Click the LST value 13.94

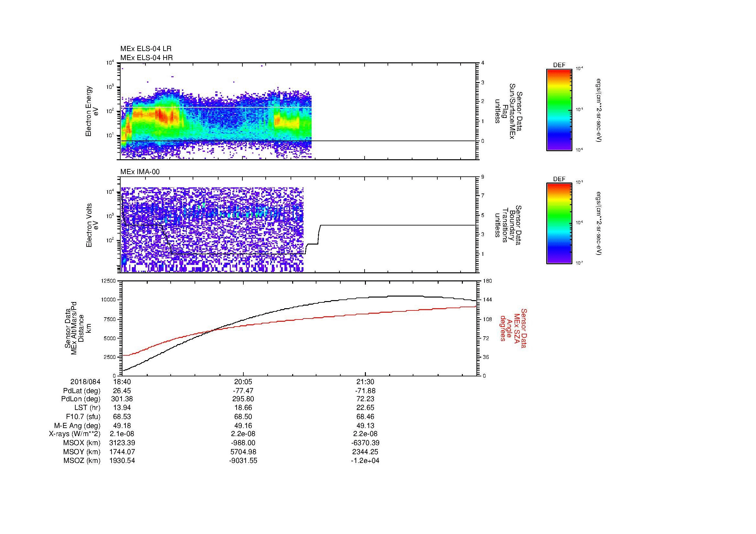point(122,408)
